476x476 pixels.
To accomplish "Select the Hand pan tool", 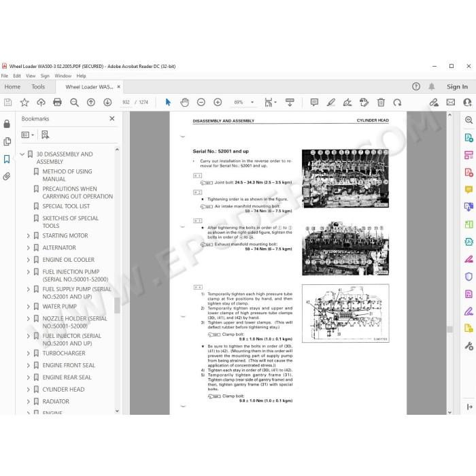I will [x=184, y=102].
